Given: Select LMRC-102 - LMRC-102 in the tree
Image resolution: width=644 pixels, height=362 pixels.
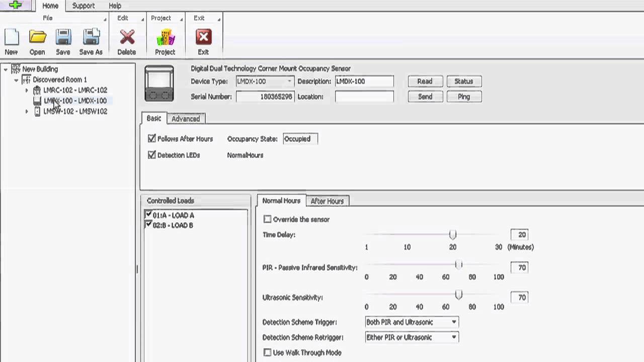Looking at the screenshot, I should tap(75, 90).
